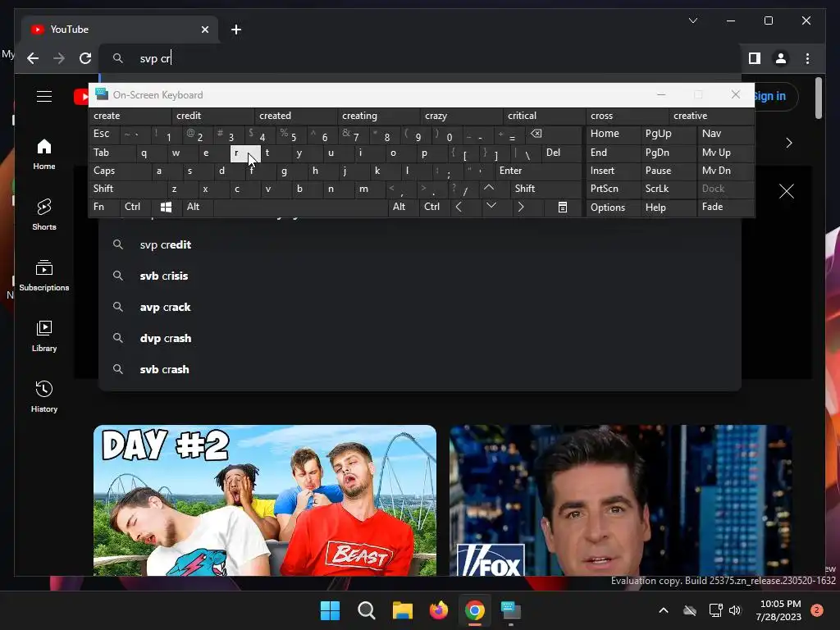The height and width of the screenshot is (630, 840).
Task: Toggle ScrLk key on keyboard
Action: [x=668, y=189]
